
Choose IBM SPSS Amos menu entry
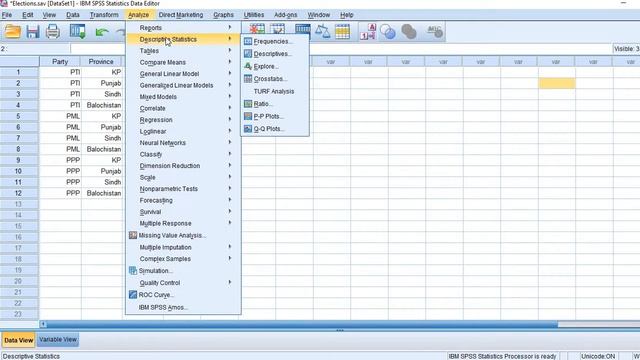[183, 307]
